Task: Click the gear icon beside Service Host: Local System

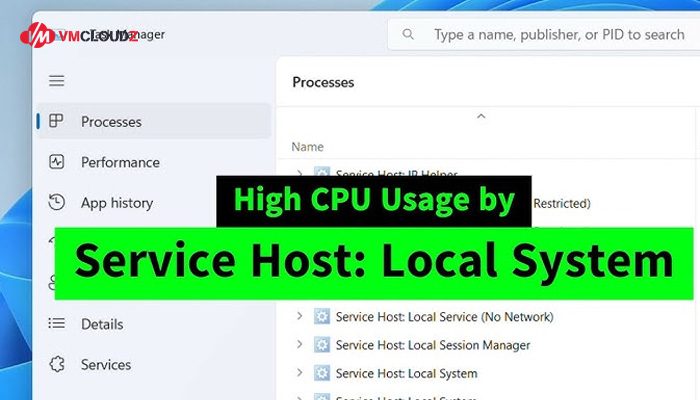Action: coord(321,373)
